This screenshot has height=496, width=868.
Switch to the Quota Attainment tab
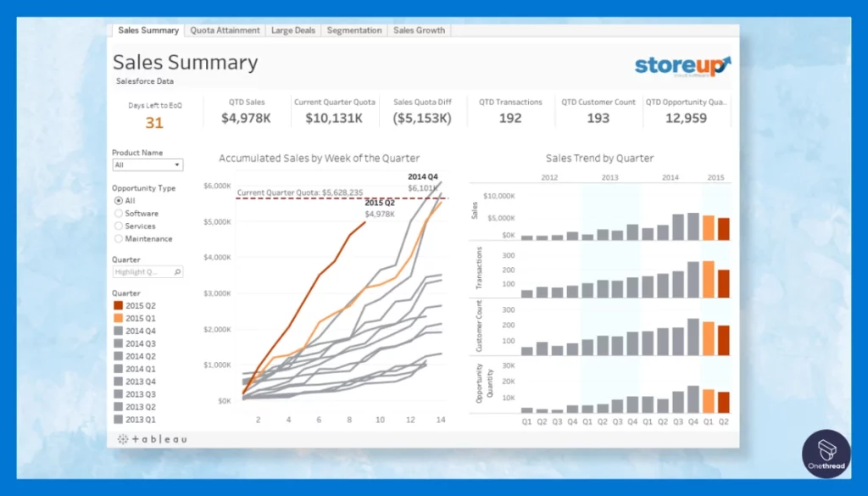[225, 31]
